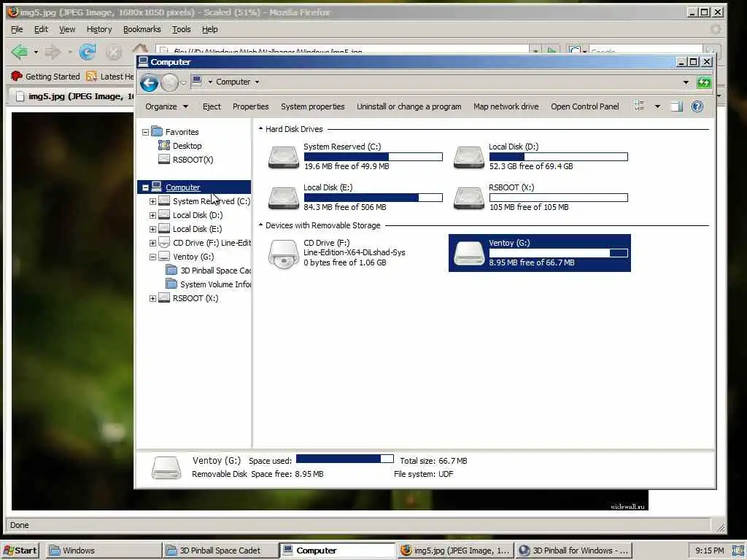The height and width of the screenshot is (560, 747).
Task: Switch to Windows taskbar button
Action: (104, 550)
